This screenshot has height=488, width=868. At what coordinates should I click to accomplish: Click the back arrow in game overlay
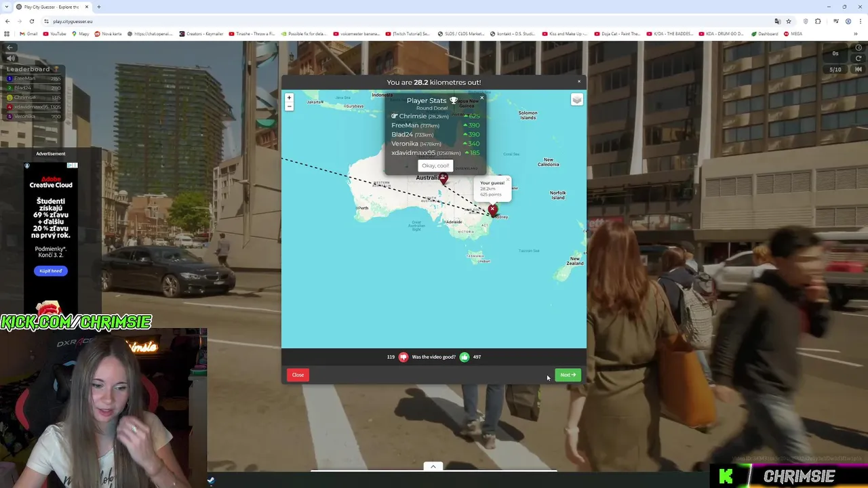coord(10,47)
